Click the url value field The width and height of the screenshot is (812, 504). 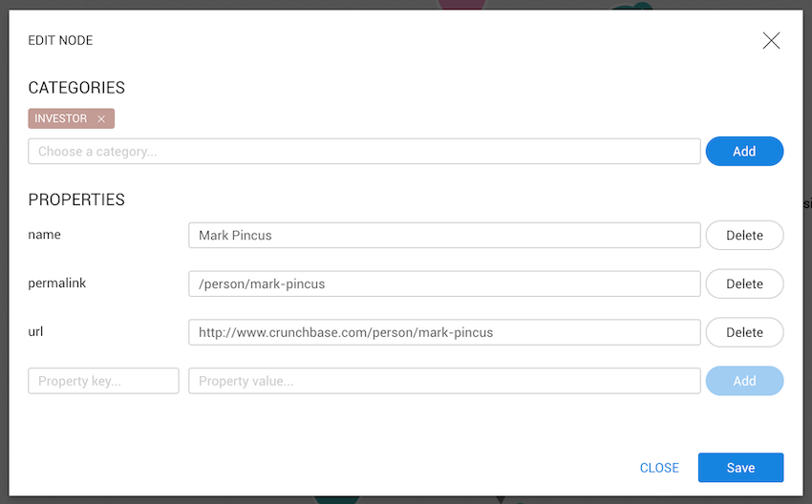click(x=444, y=332)
